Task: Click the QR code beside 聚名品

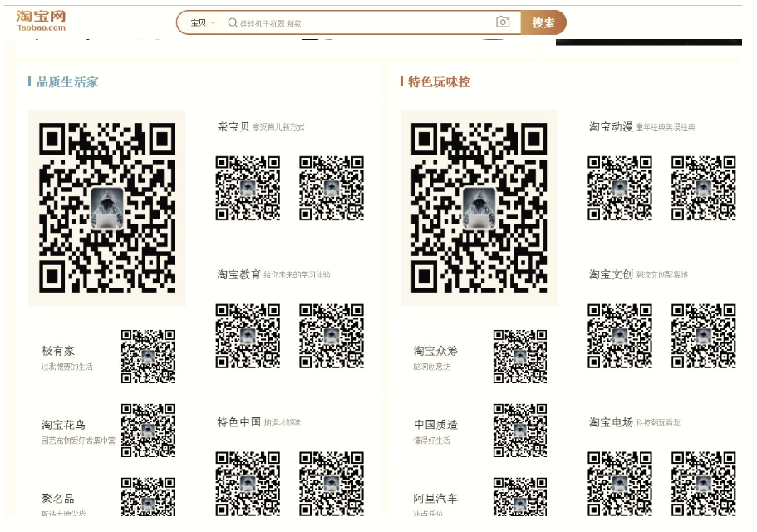Action: 148,497
